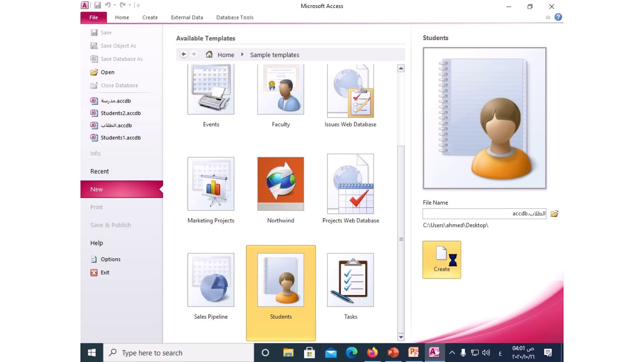
Task: Choose Close Database
Action: pyautogui.click(x=114, y=85)
